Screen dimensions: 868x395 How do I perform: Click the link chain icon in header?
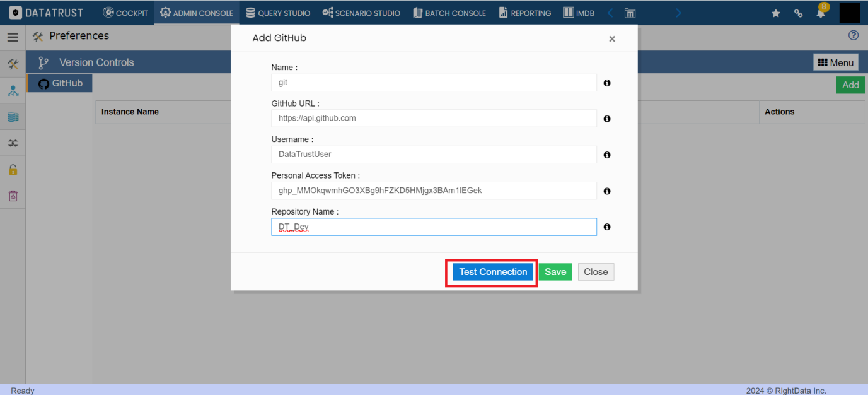pyautogui.click(x=798, y=13)
